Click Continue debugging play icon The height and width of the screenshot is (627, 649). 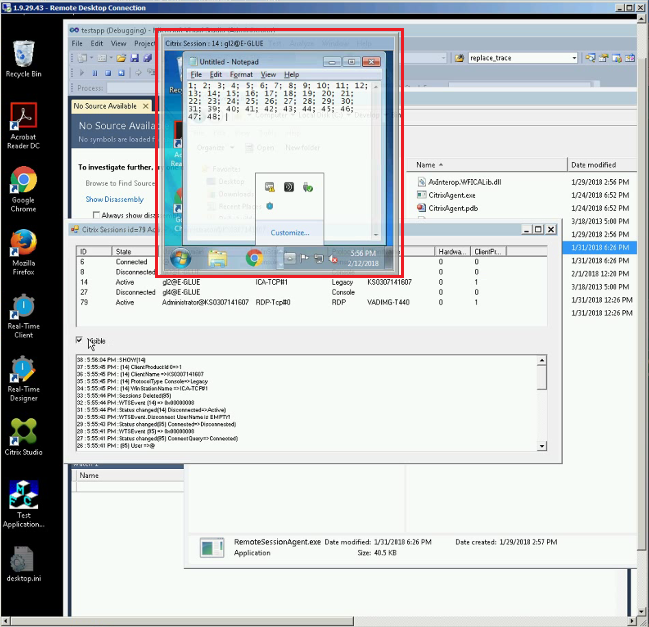[82, 73]
